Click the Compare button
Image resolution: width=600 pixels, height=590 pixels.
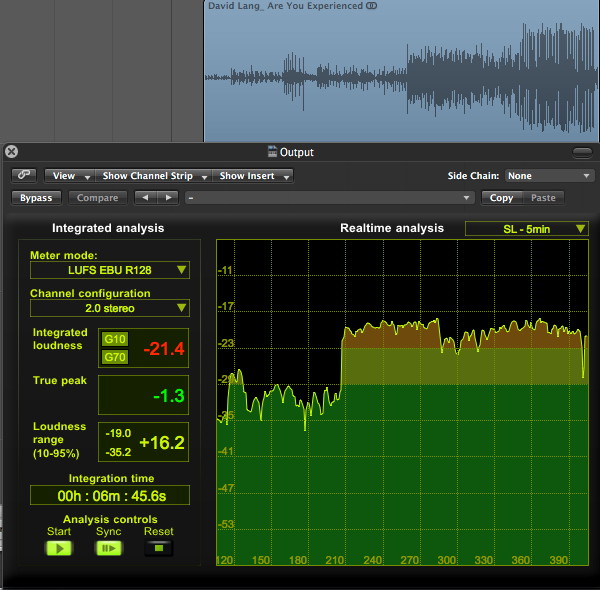click(98, 198)
